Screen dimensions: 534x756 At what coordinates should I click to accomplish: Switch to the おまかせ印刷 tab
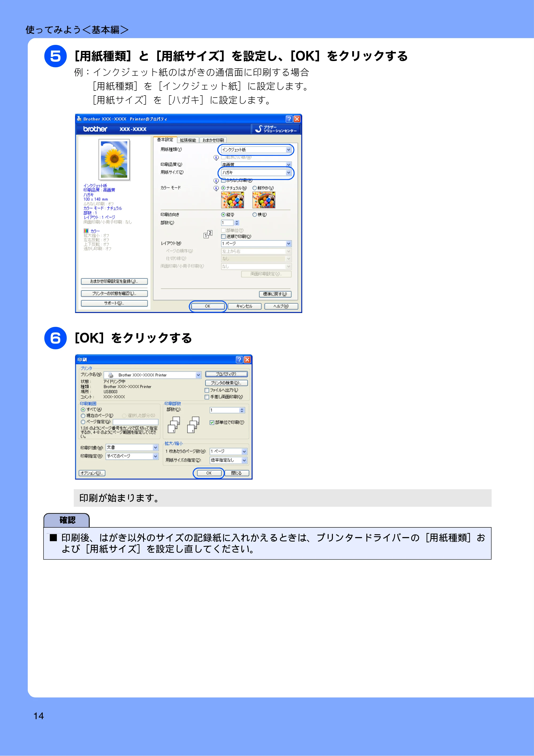point(213,140)
